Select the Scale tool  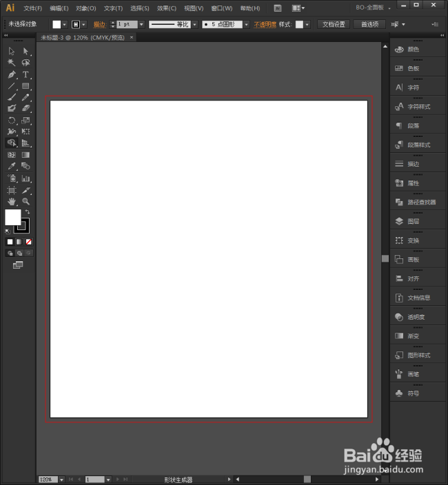pyautogui.click(x=26, y=121)
